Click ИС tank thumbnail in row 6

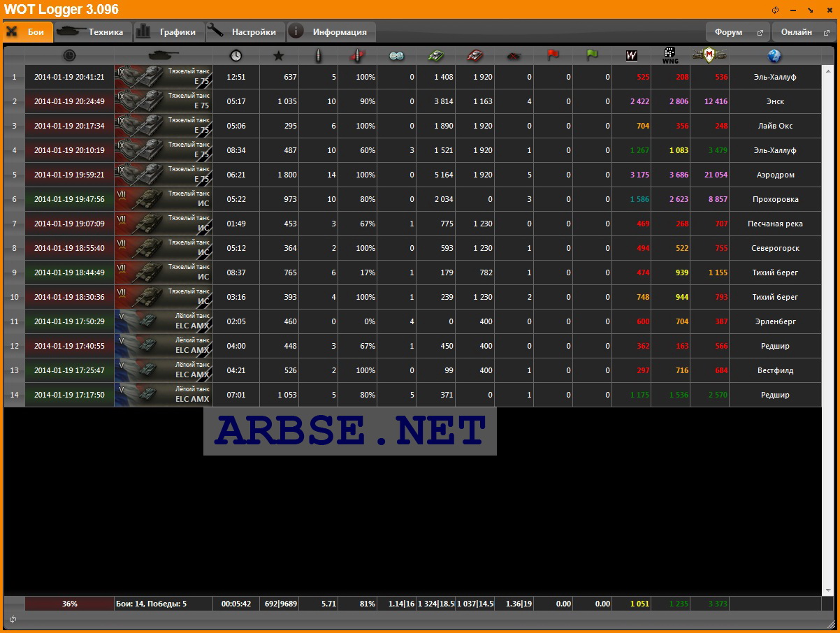coord(164,199)
